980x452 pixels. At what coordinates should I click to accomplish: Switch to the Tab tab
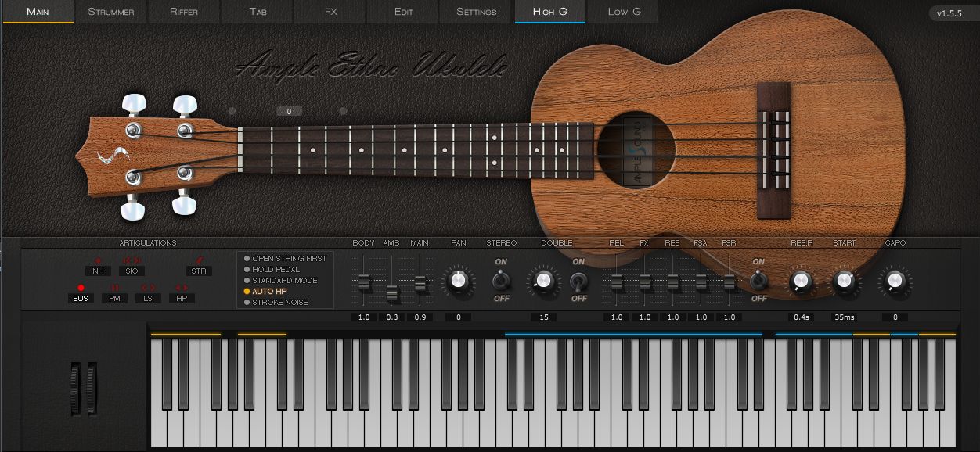tap(258, 12)
